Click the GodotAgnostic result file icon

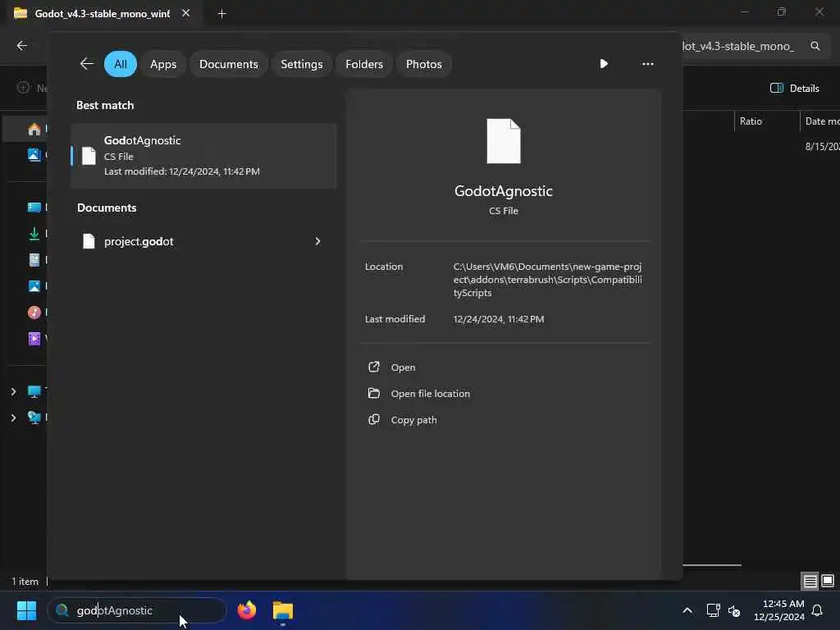(89, 156)
